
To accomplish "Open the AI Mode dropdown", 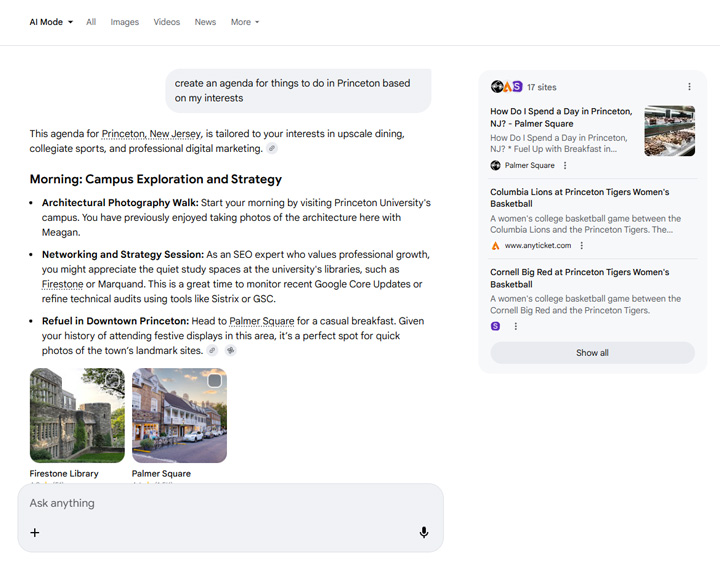I will tap(51, 22).
